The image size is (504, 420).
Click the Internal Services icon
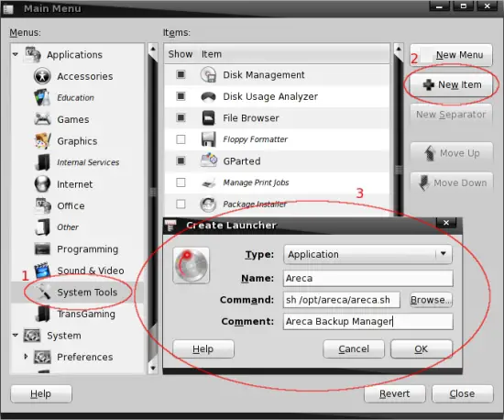42,162
